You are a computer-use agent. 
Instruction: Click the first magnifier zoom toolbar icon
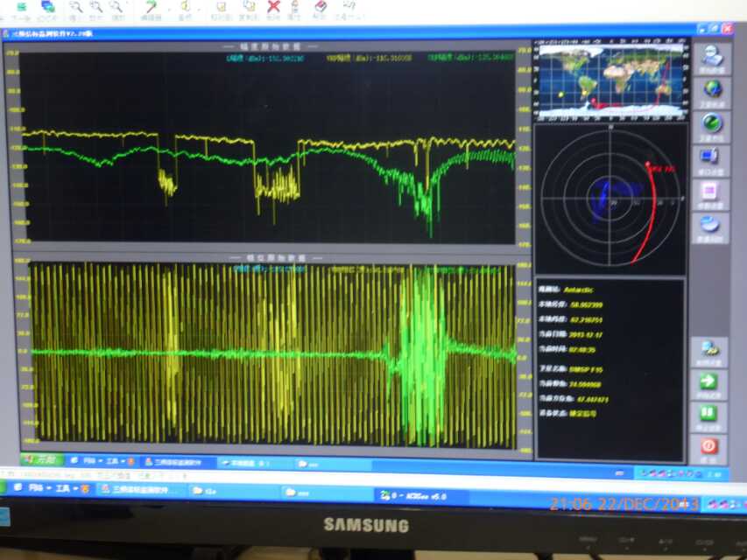[x=76, y=7]
